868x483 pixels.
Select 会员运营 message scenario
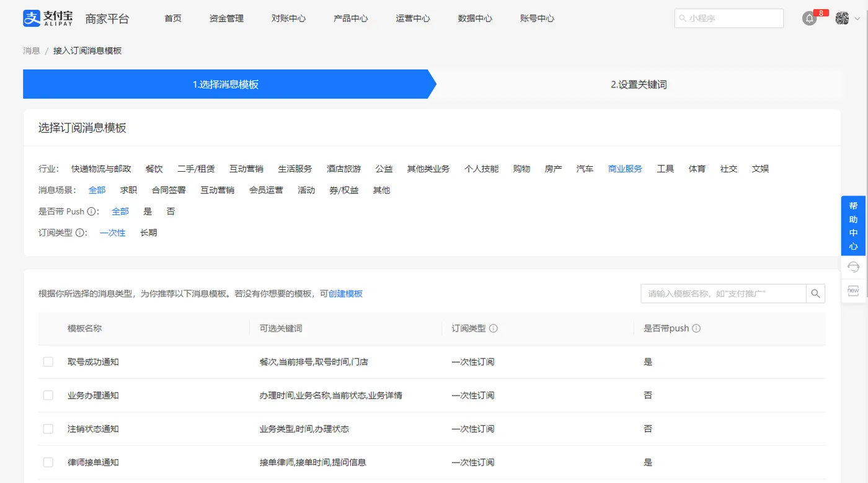(267, 190)
